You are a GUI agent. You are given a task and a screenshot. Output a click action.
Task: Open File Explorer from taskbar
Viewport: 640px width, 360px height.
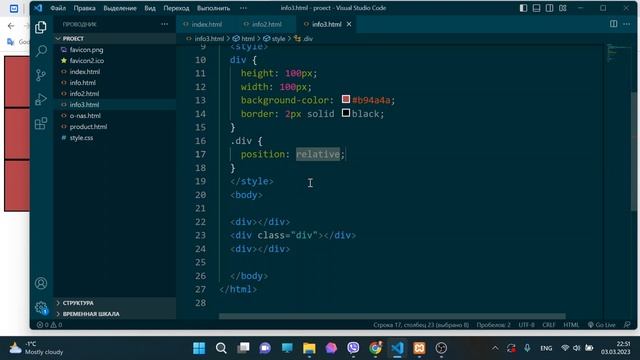tap(309, 348)
